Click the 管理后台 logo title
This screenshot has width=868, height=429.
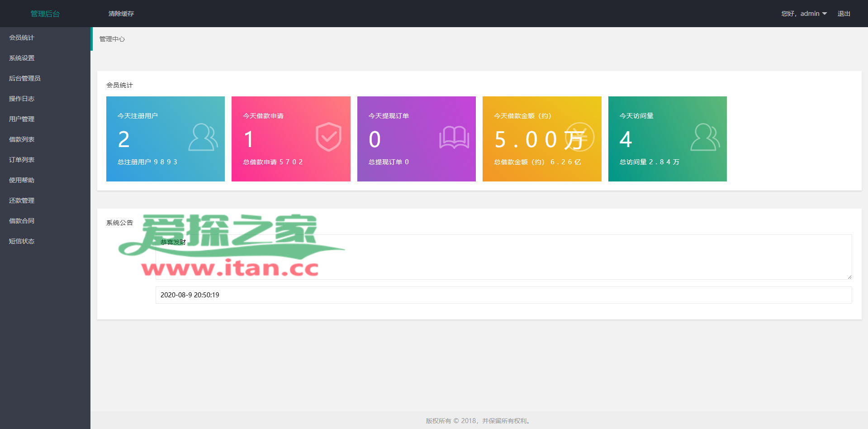pos(45,14)
